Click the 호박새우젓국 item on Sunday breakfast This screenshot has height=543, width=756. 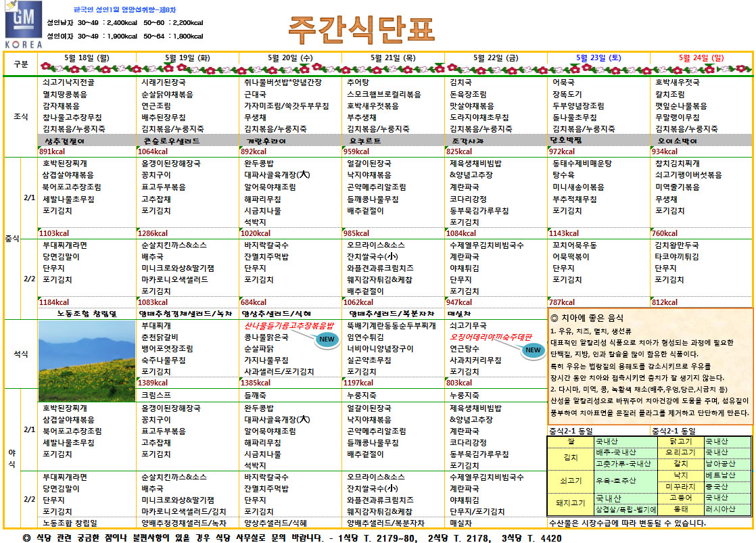(677, 82)
